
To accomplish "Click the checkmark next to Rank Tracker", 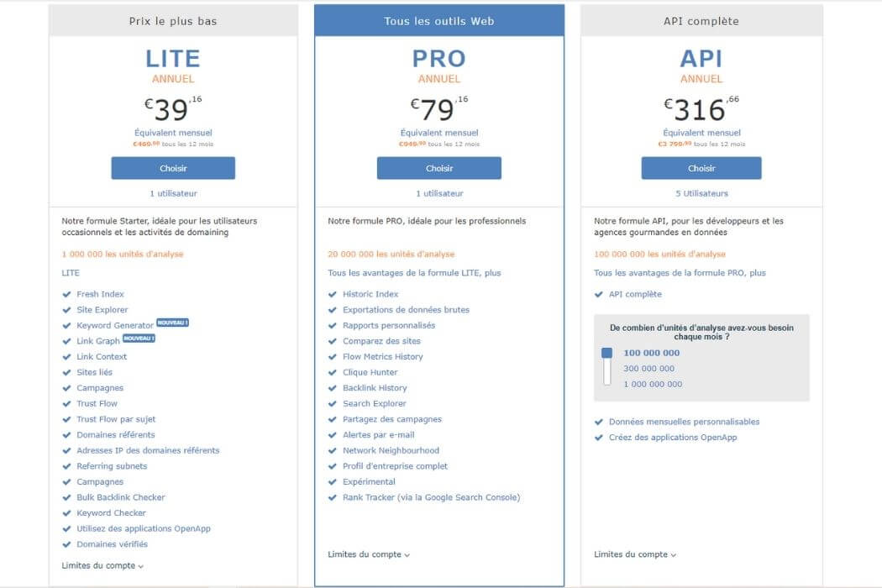I will 333,497.
